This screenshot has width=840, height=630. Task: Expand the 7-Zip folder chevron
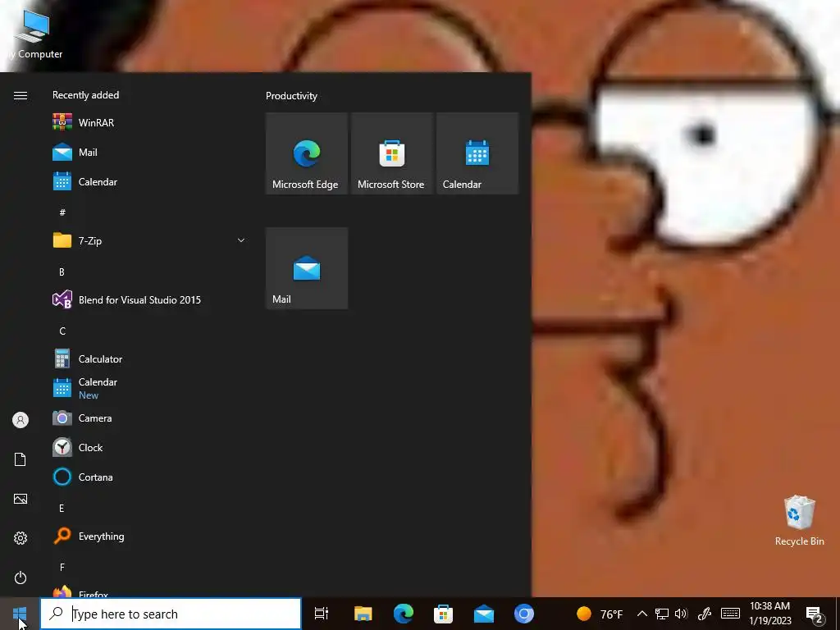[241, 240]
